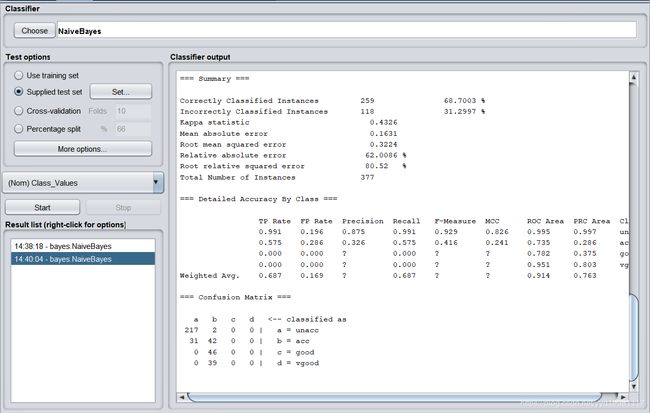Viewport: 650px width, 413px height.
Task: Click the output scroll down arrow
Action: coord(633,386)
